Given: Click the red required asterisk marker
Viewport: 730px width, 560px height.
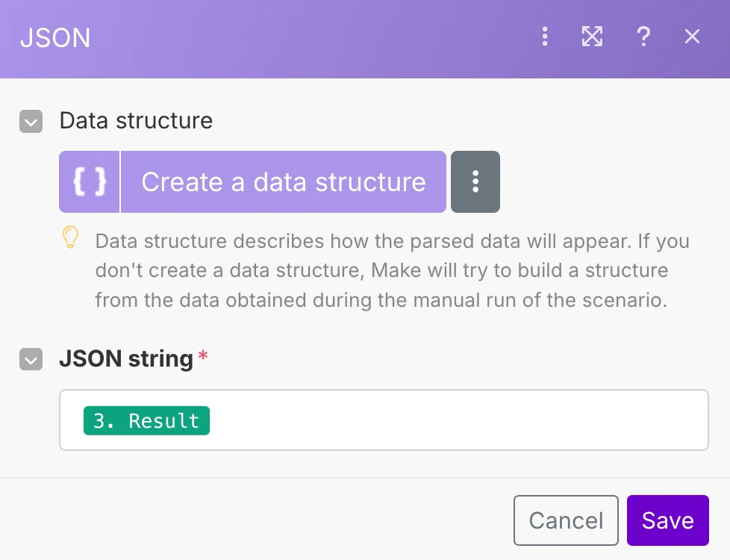Looking at the screenshot, I should point(203,355).
